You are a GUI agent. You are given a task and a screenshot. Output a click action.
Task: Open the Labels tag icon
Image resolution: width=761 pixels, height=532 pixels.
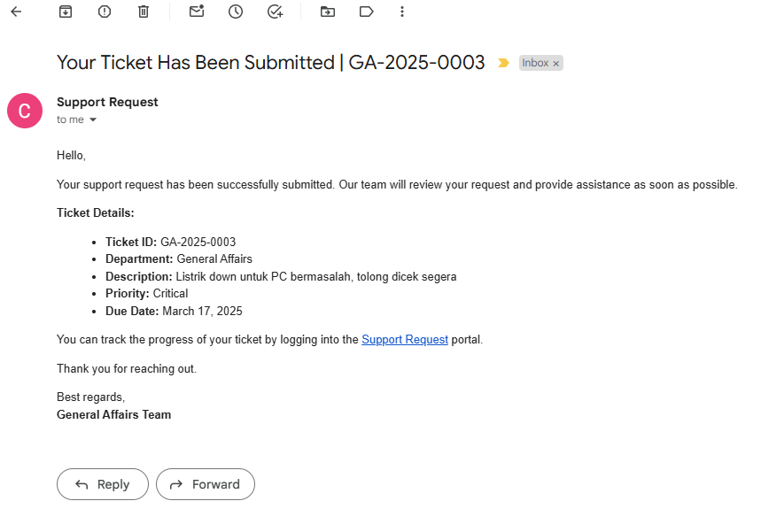click(367, 12)
